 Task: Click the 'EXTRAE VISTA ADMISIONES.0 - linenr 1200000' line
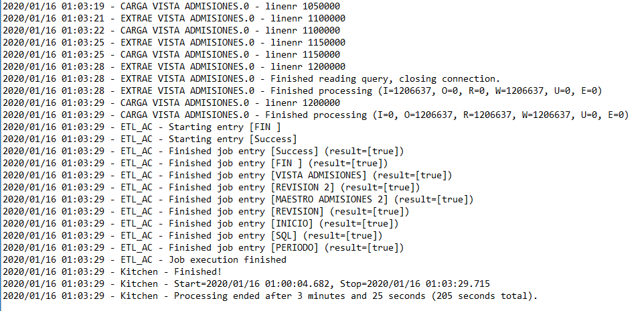tap(174, 66)
